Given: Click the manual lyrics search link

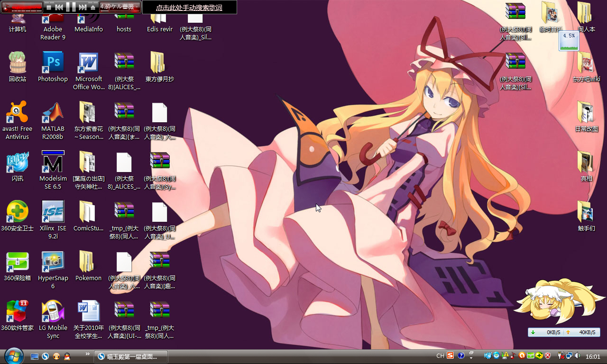Looking at the screenshot, I should click(x=189, y=8).
